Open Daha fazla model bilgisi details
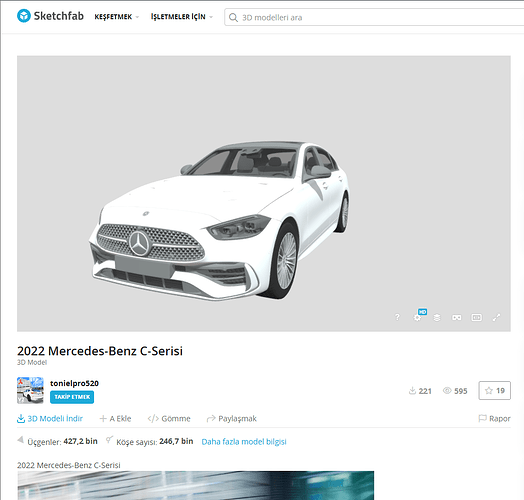The height and width of the screenshot is (500, 524). tap(244, 442)
